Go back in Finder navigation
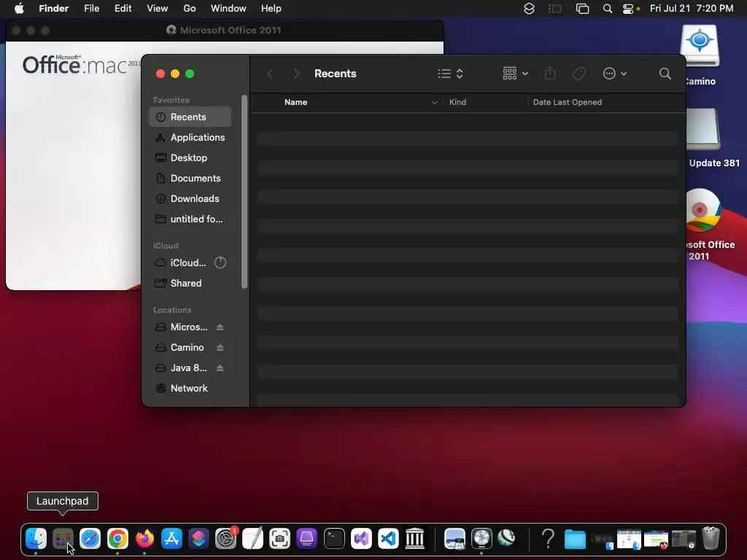The height and width of the screenshot is (560, 747). click(270, 74)
